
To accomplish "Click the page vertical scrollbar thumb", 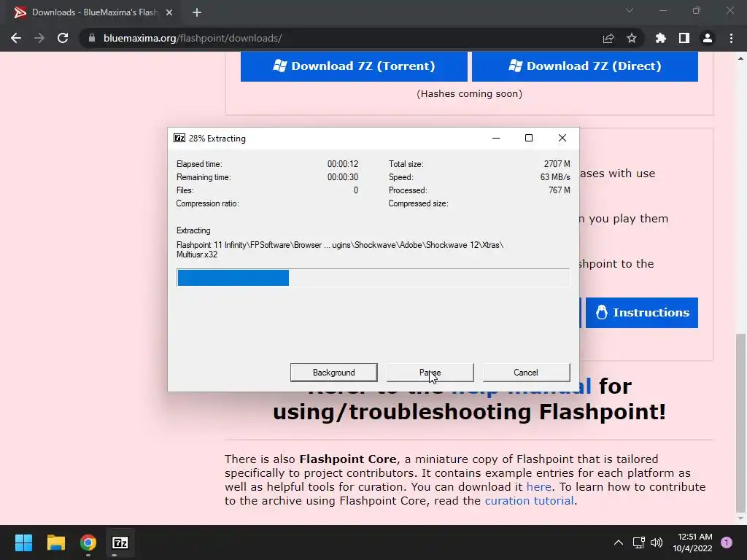I will (740, 421).
